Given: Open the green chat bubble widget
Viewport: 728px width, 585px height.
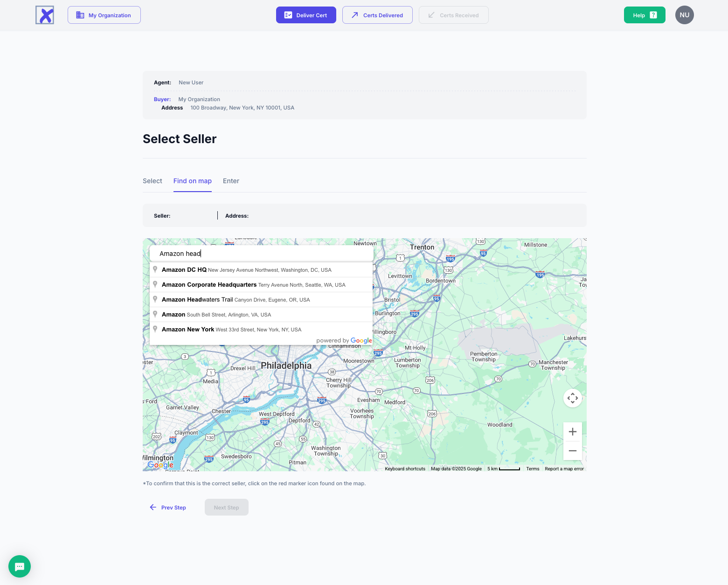Looking at the screenshot, I should pyautogui.click(x=20, y=566).
